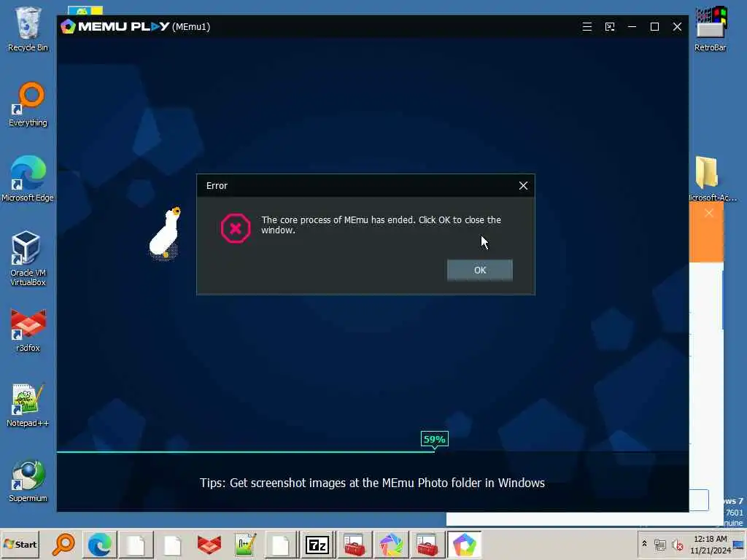Screen dimensions: 747x560
Task: Click OK in the MEmu error dialog
Action: click(x=480, y=270)
